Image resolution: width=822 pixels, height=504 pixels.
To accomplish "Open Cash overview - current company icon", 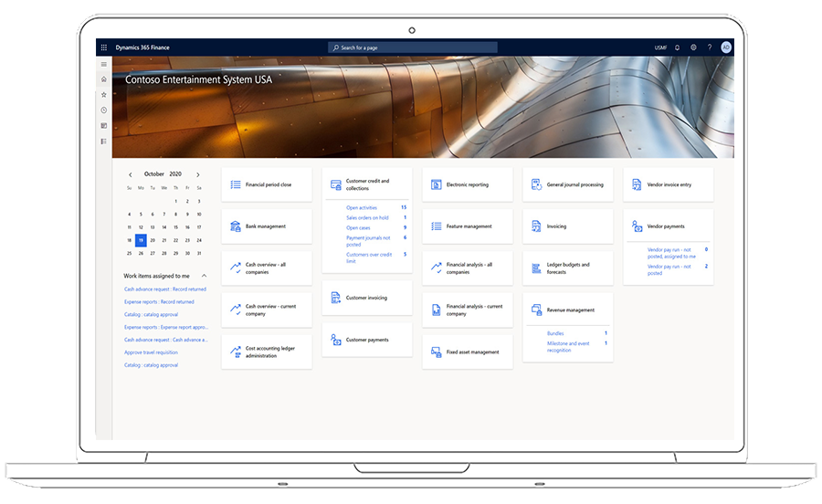I will point(236,310).
